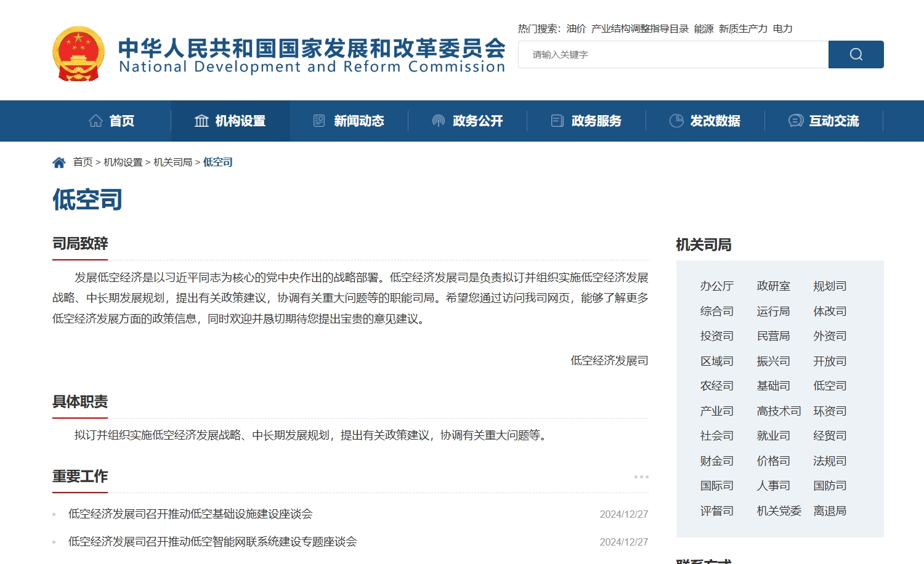Click the house icon beside 首页 nav
This screenshot has height=564, width=924.
point(95,121)
